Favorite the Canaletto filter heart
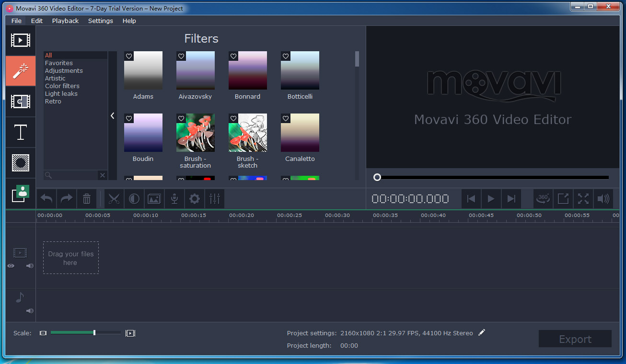 [x=286, y=118]
